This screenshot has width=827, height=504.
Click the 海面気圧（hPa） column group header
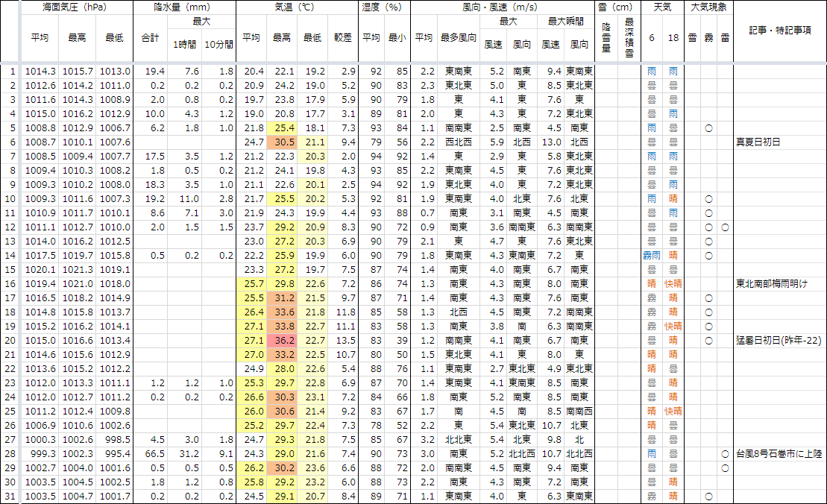(x=78, y=7)
